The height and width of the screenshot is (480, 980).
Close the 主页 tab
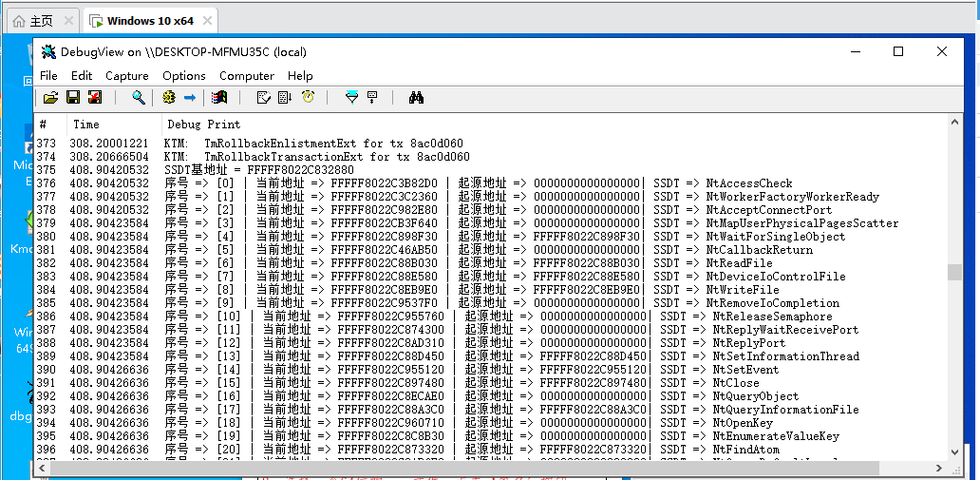[x=68, y=21]
